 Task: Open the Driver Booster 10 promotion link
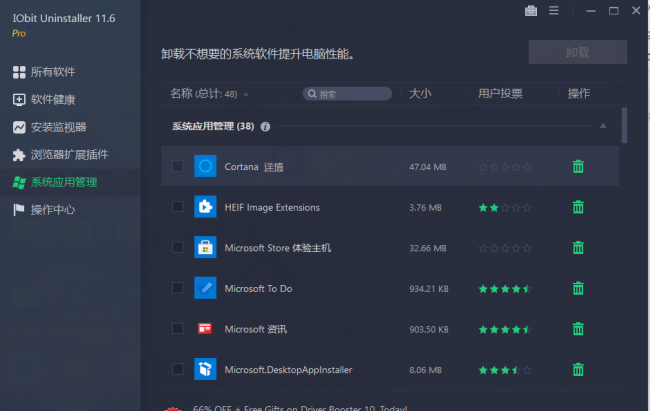click(300, 408)
